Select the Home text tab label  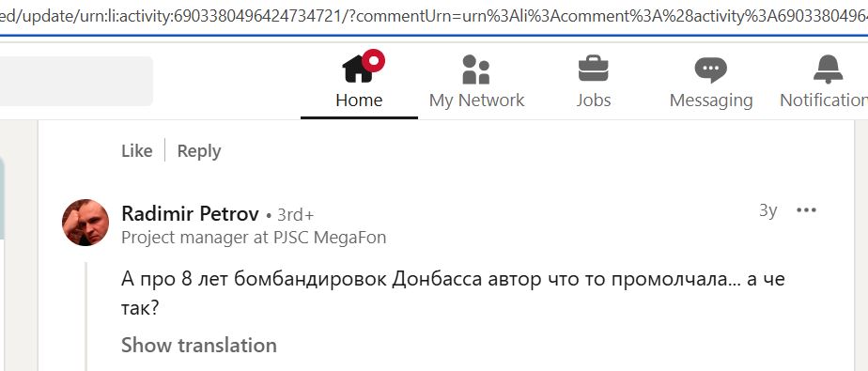tap(359, 100)
